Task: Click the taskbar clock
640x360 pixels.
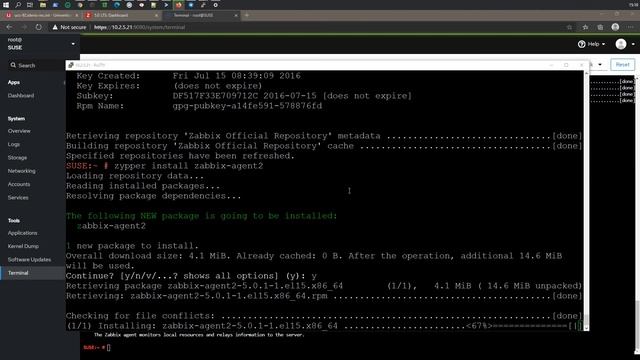Action: click(633, 5)
